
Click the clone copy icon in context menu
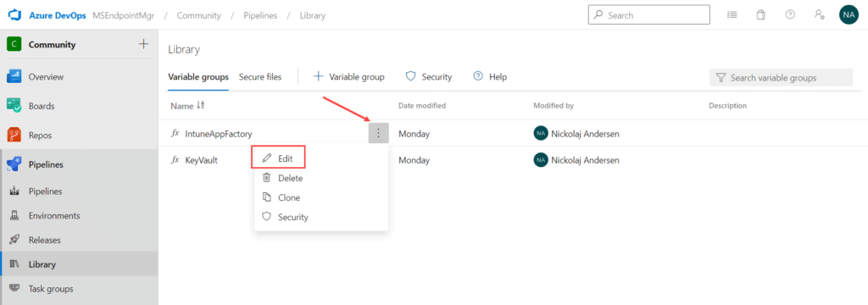pyautogui.click(x=267, y=197)
